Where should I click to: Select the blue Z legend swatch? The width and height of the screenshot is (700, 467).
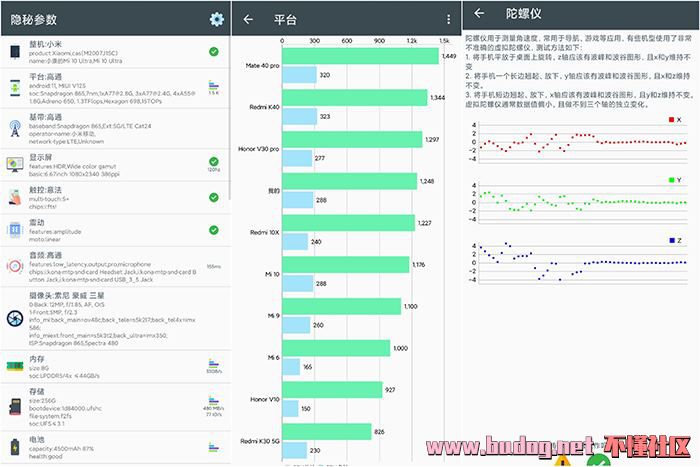(x=672, y=240)
